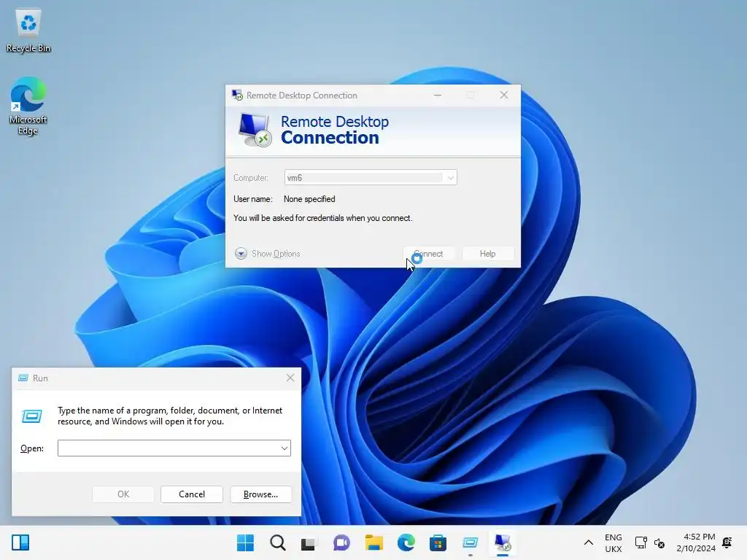Open the ENG UKX language switcher
Viewport: 747px width, 560px height.
[x=613, y=542]
